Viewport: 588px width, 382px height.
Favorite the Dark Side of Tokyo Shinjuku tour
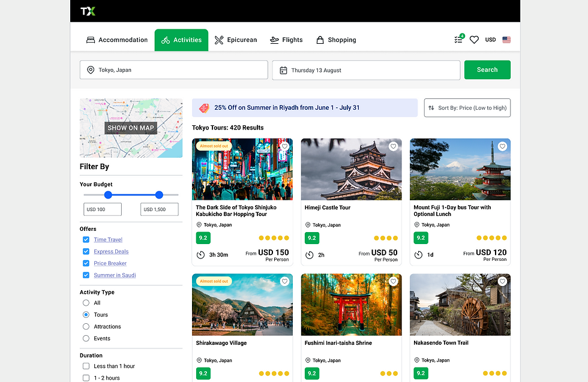tap(284, 146)
